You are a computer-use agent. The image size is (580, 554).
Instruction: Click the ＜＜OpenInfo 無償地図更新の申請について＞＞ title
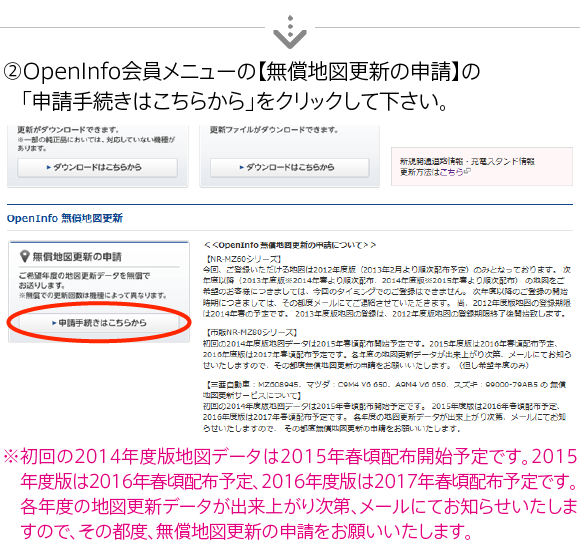pyautogui.click(x=290, y=245)
